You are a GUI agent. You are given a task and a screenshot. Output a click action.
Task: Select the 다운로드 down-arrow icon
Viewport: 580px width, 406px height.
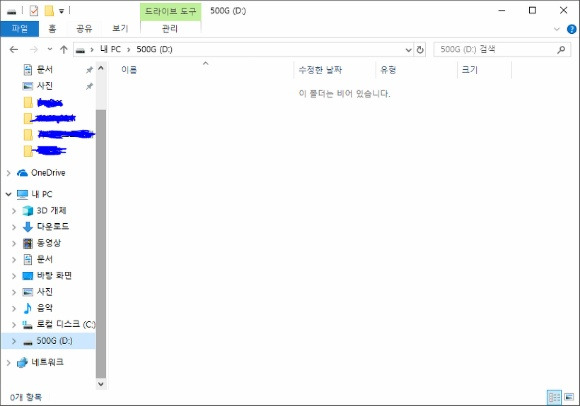[28, 227]
